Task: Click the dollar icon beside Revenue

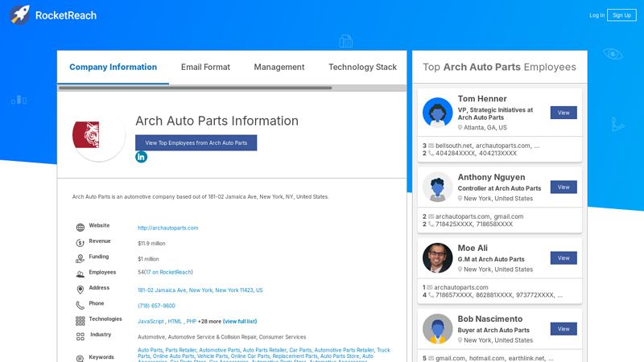Action: pyautogui.click(x=80, y=243)
